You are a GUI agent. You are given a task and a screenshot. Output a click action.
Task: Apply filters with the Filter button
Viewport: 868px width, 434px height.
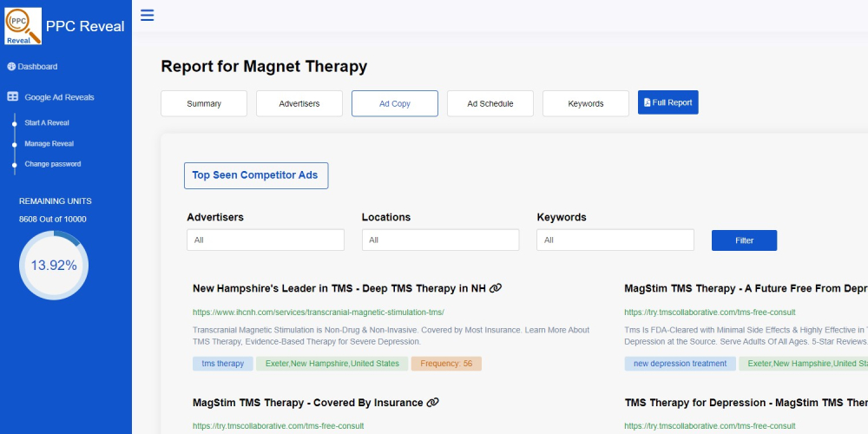click(744, 240)
